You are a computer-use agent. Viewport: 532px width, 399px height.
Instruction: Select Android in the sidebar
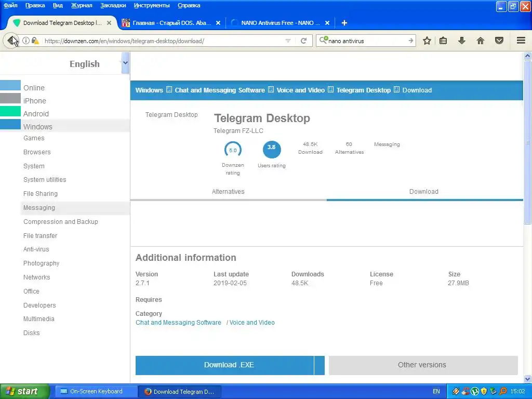pos(36,114)
